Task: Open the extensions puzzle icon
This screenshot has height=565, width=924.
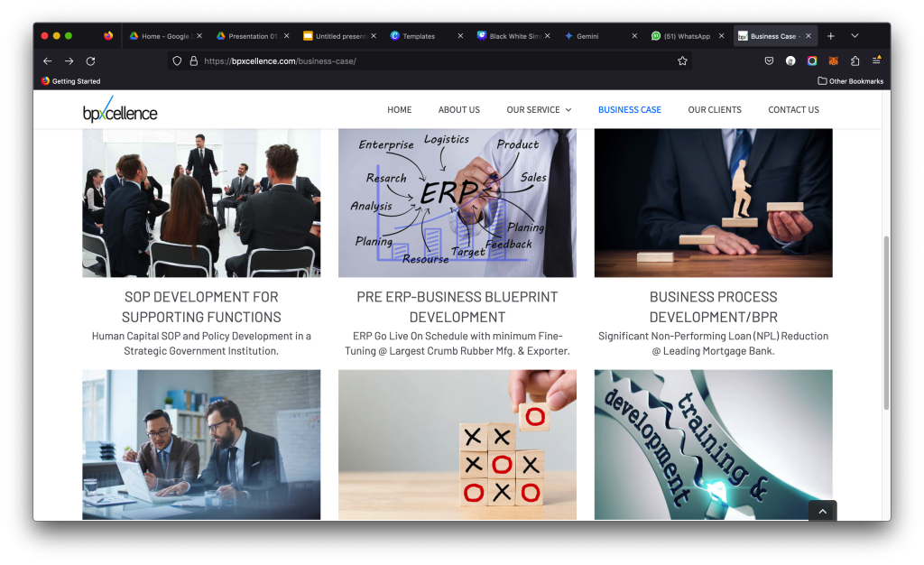Action: (855, 60)
